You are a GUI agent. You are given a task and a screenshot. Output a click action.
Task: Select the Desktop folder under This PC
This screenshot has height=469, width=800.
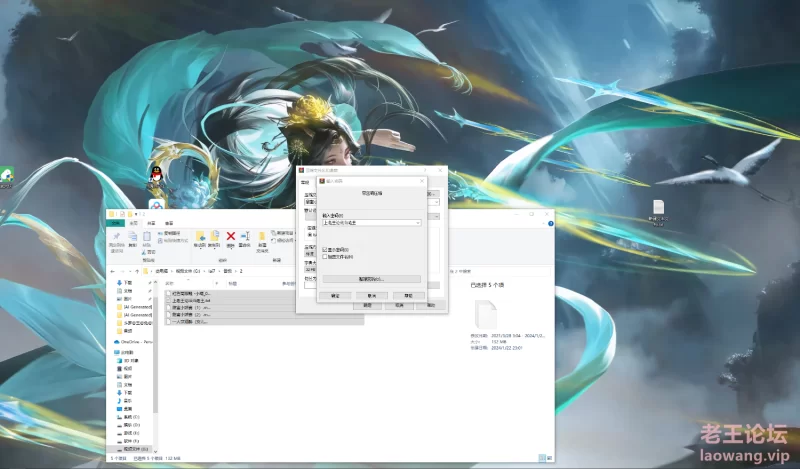(124, 409)
